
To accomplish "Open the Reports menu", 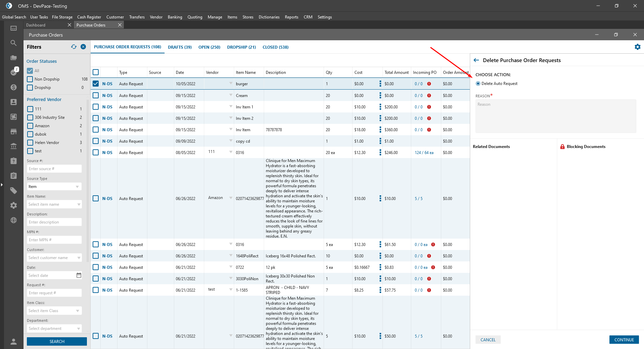I will [x=291, y=17].
